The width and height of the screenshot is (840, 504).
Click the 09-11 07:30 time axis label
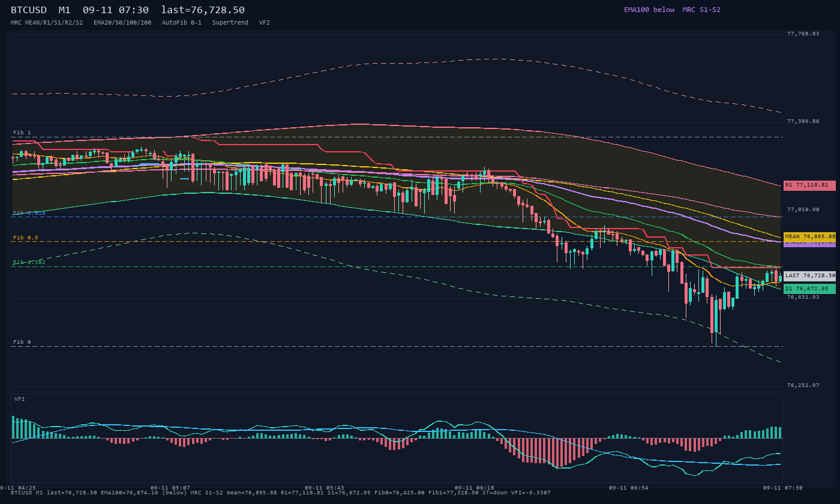[x=782, y=488]
